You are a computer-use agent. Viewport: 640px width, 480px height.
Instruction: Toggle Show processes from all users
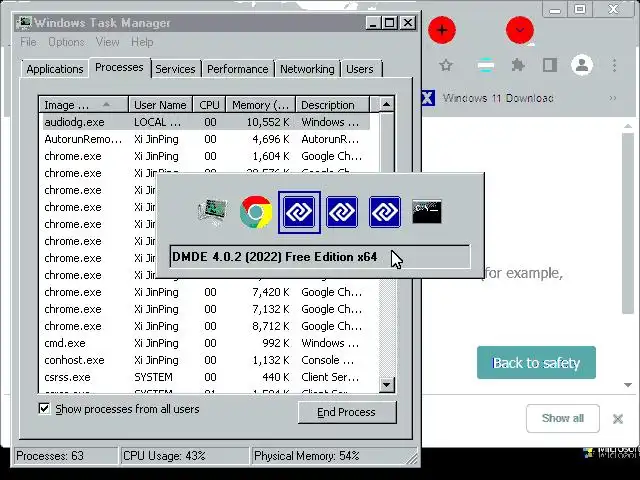pos(44,409)
